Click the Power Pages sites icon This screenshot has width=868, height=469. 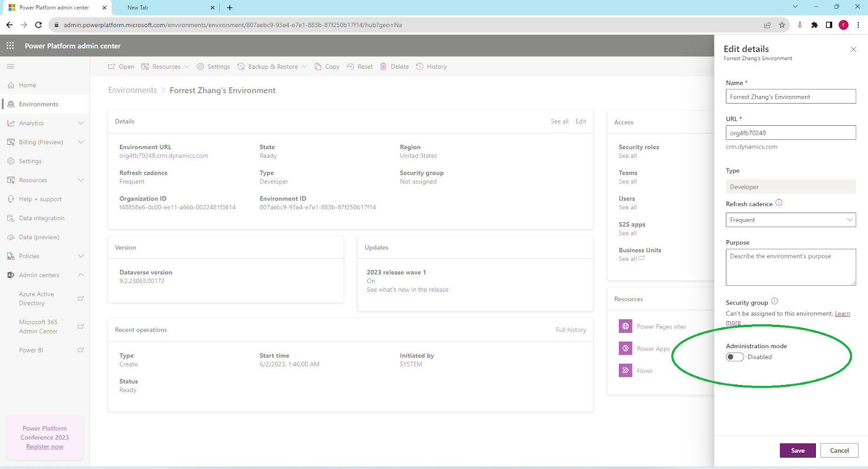(x=626, y=326)
